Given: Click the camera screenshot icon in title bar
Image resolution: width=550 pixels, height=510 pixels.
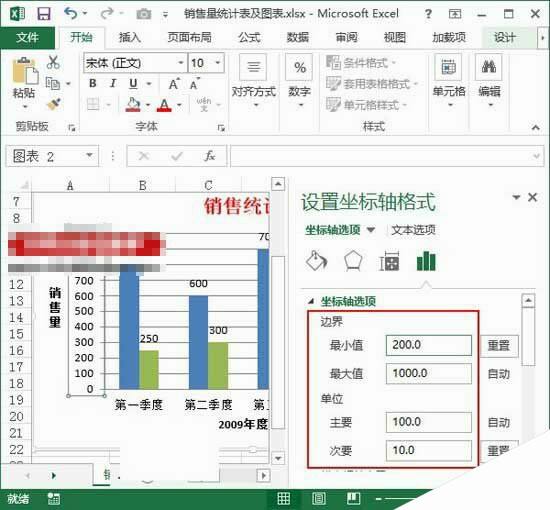Looking at the screenshot, I should 143,14.
